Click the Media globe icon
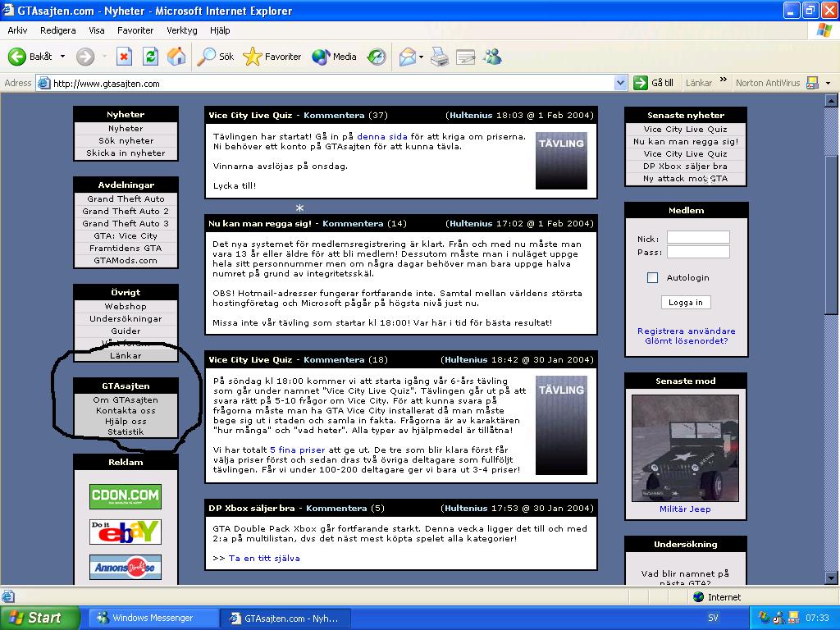 (x=321, y=57)
